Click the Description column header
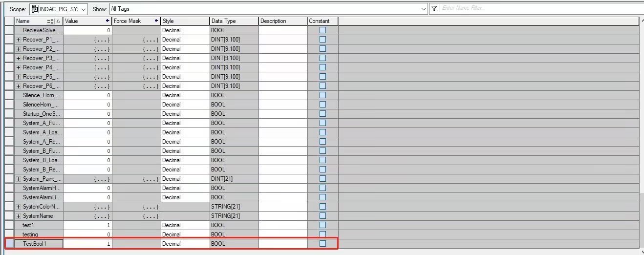 pos(282,21)
